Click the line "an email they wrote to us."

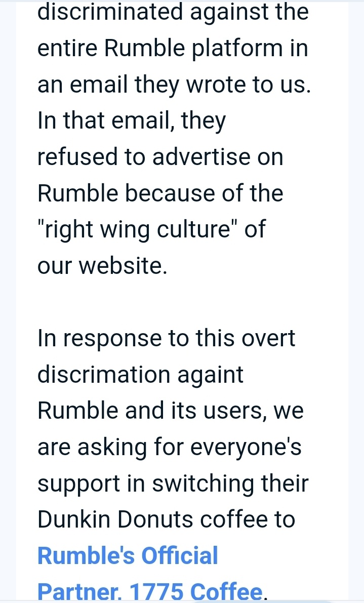tap(174, 85)
